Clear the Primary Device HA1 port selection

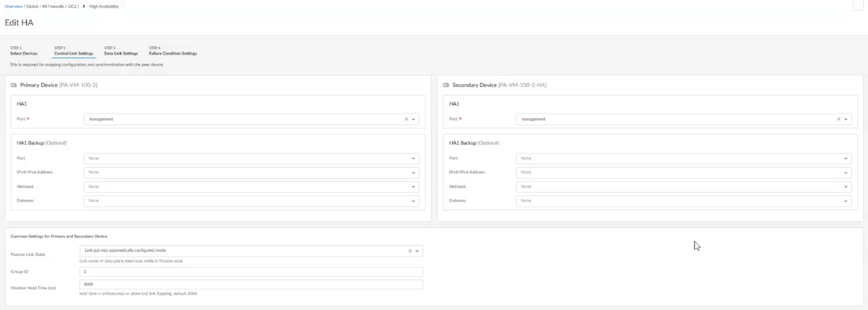[406, 119]
